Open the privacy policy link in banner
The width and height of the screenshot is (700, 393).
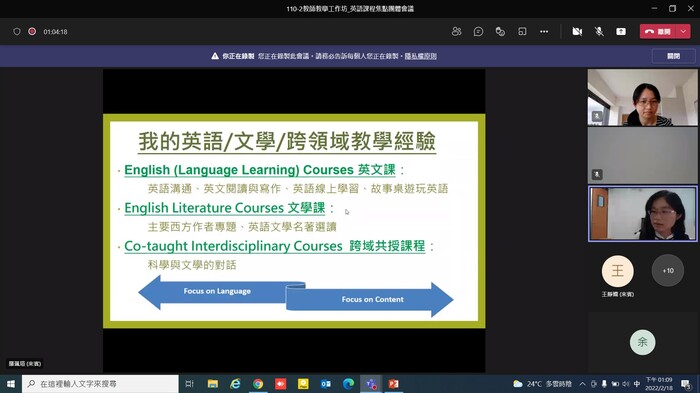point(421,56)
